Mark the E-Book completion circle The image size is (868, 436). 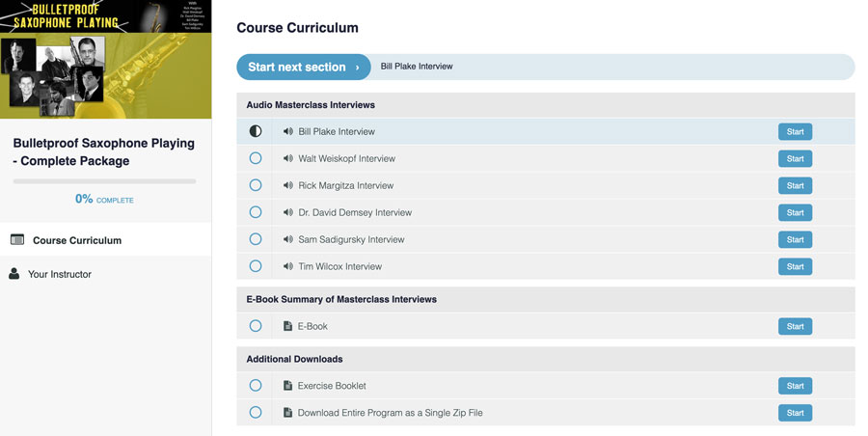[256, 326]
